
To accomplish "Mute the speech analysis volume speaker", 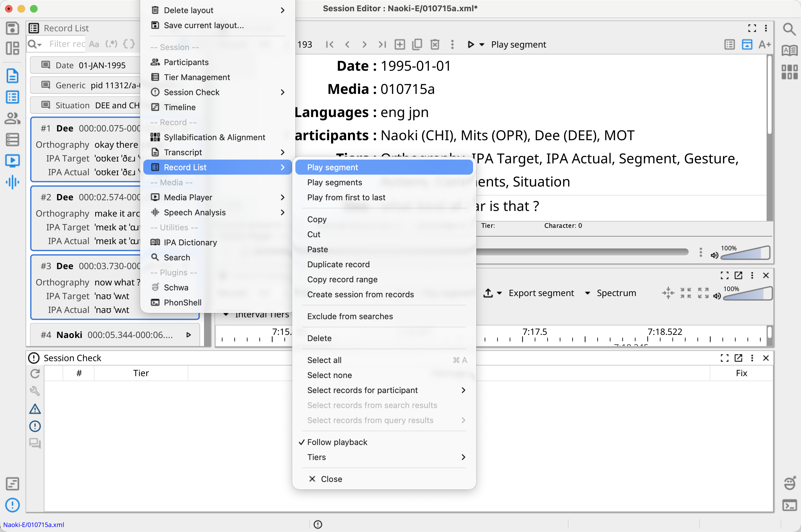I will [717, 296].
